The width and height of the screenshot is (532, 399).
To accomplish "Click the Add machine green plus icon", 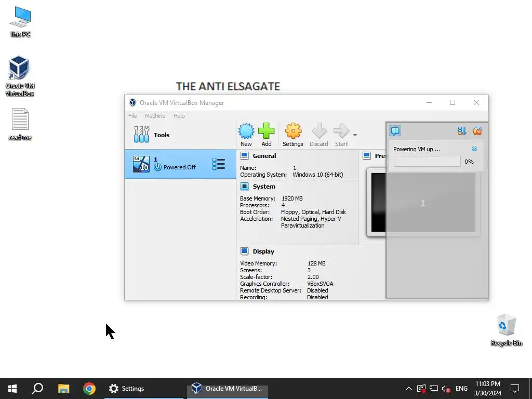I will pyautogui.click(x=267, y=135).
